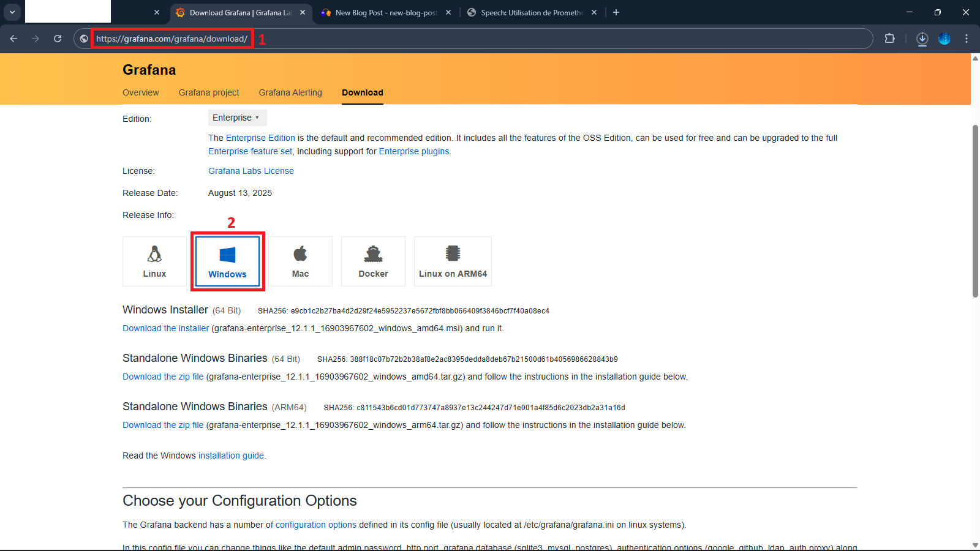Open the Grafana Alerting tab
Viewport: 980px width, 551px height.
click(x=290, y=92)
